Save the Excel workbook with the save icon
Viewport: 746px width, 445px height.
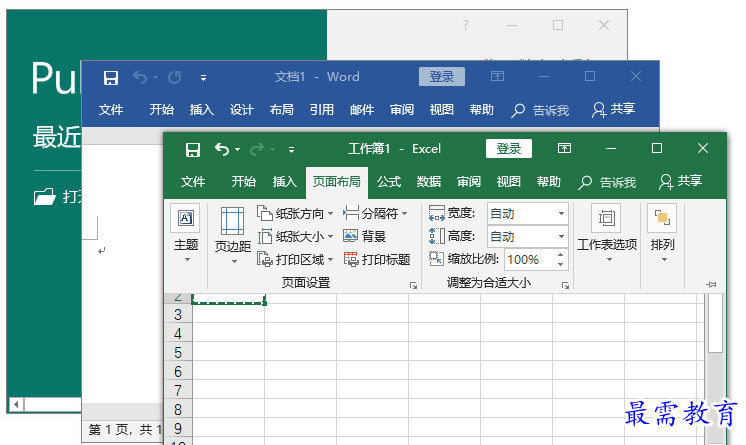193,149
